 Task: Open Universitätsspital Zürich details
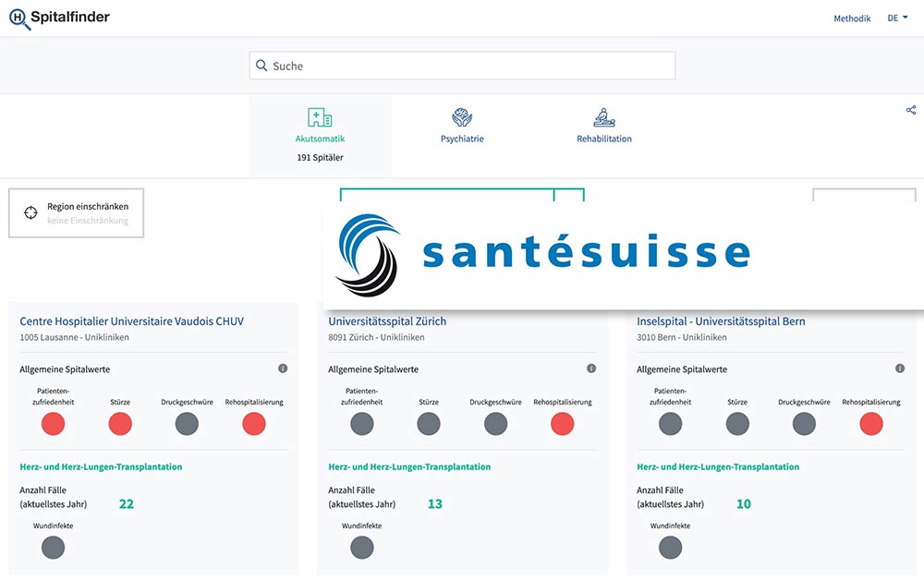[387, 321]
